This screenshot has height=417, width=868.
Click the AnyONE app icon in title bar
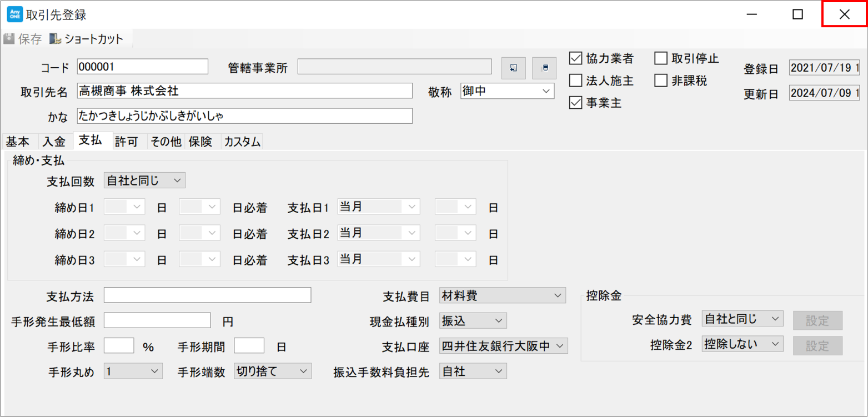pyautogui.click(x=14, y=14)
